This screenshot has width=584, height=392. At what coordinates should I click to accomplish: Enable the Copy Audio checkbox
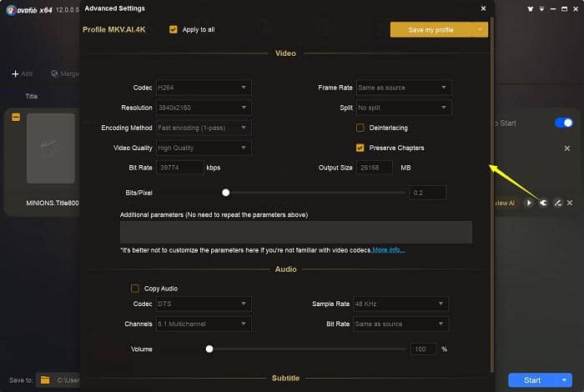(135, 289)
